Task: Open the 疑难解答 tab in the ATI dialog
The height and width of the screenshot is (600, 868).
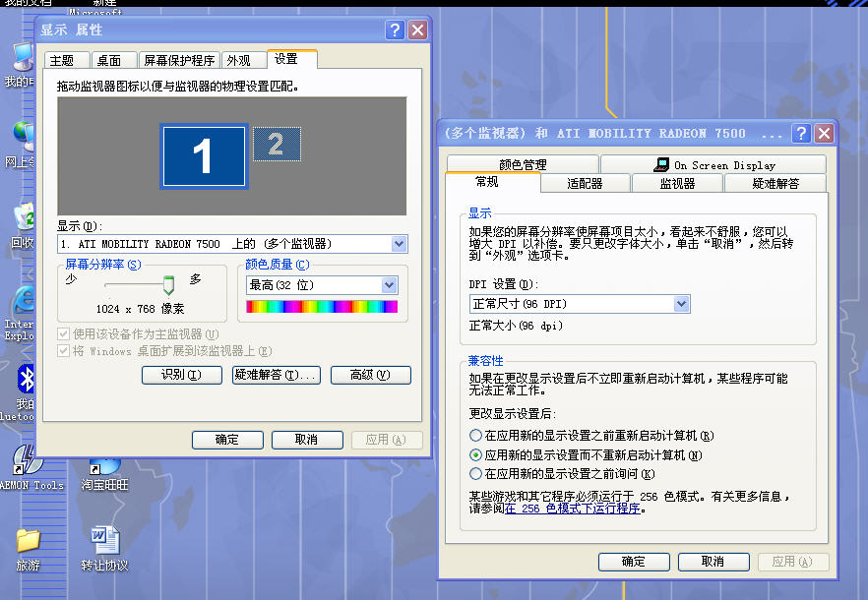Action: point(775,183)
